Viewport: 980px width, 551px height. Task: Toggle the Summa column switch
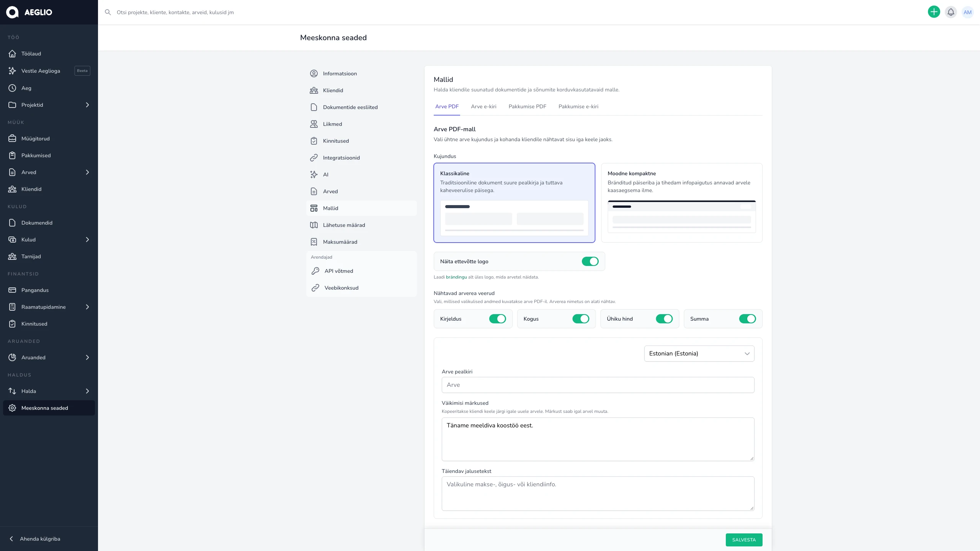point(747,319)
